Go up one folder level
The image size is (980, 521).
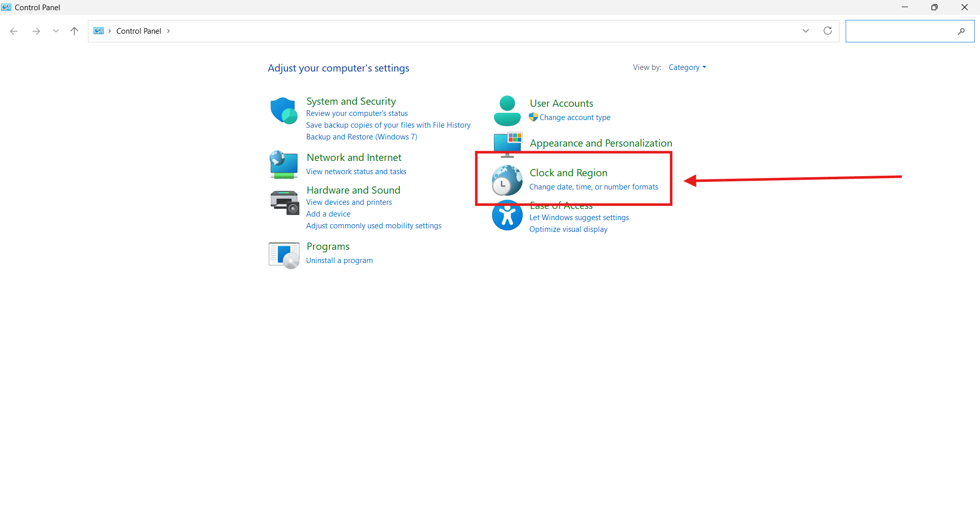(x=74, y=31)
